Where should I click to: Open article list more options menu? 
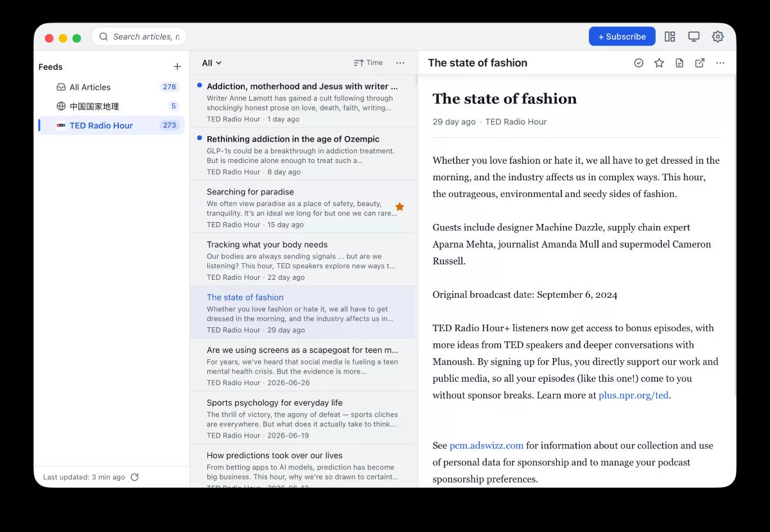(x=400, y=63)
